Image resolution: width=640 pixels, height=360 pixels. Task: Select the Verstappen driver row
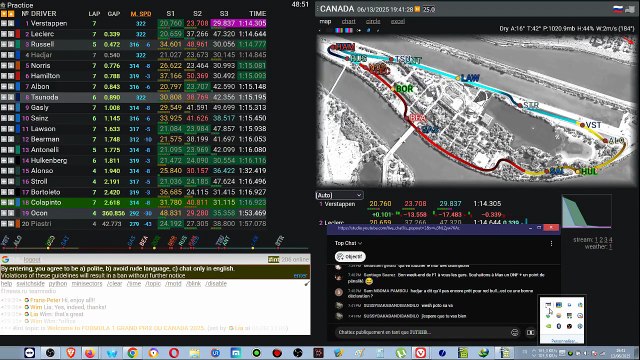[x=133, y=23]
